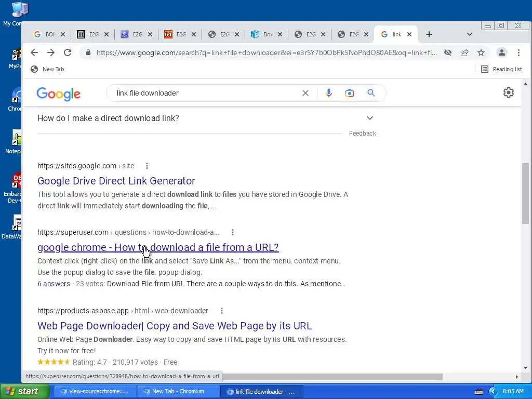Open options dots beside products.aspose.app result
This screenshot has width=532, height=399.
pos(221,311)
